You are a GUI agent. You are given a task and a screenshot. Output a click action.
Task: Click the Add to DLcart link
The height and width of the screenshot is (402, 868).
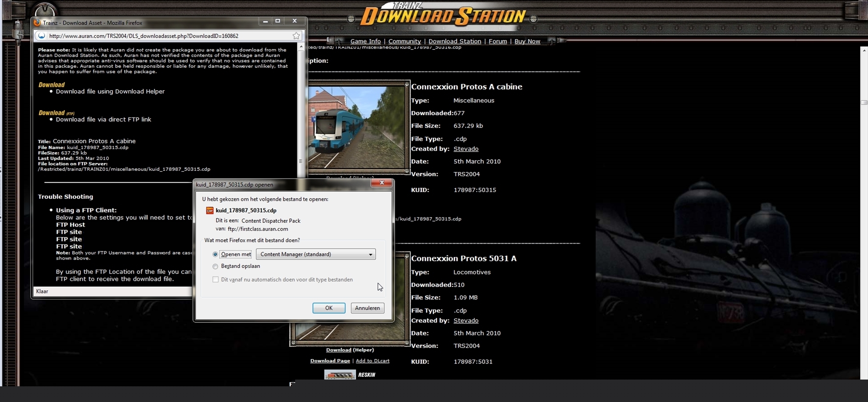(x=372, y=361)
